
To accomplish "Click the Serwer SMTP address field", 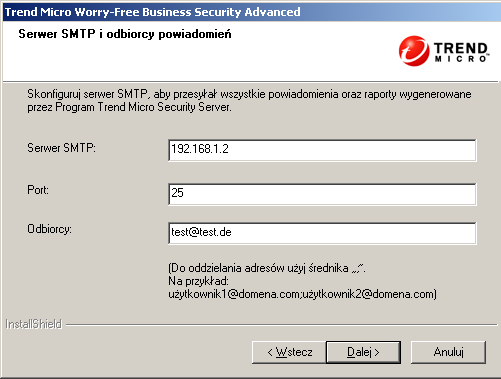I will (322, 150).
